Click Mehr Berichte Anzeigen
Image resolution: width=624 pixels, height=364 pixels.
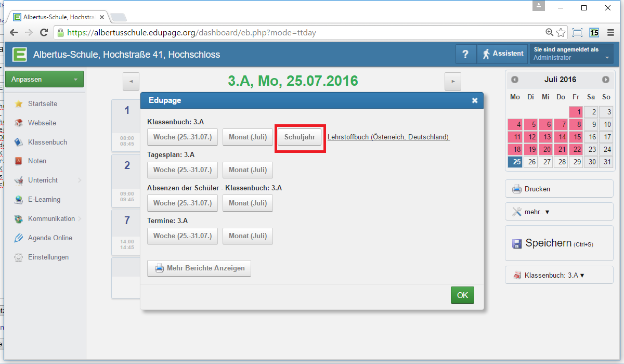pyautogui.click(x=199, y=268)
